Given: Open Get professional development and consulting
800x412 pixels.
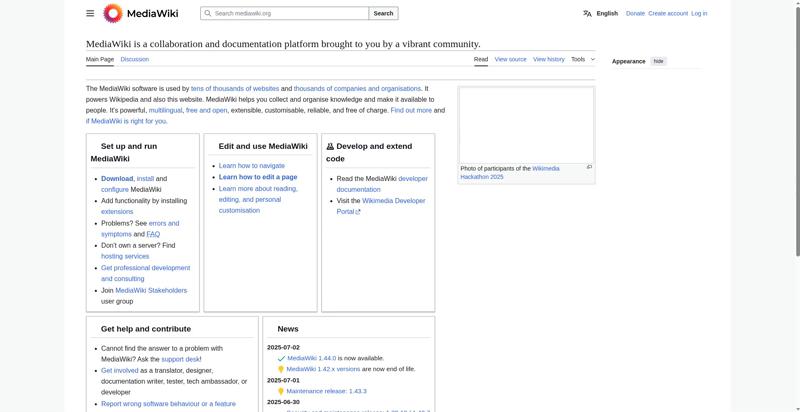Looking at the screenshot, I should coord(145,273).
